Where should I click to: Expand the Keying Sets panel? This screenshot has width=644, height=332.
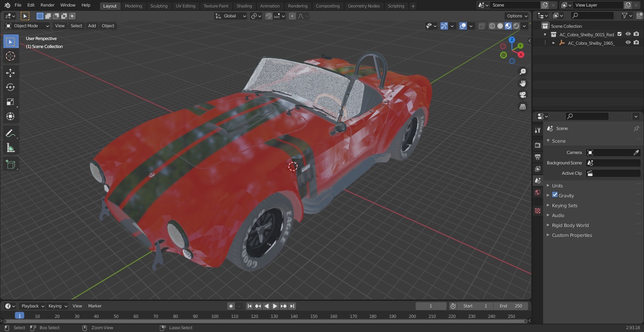pos(564,205)
